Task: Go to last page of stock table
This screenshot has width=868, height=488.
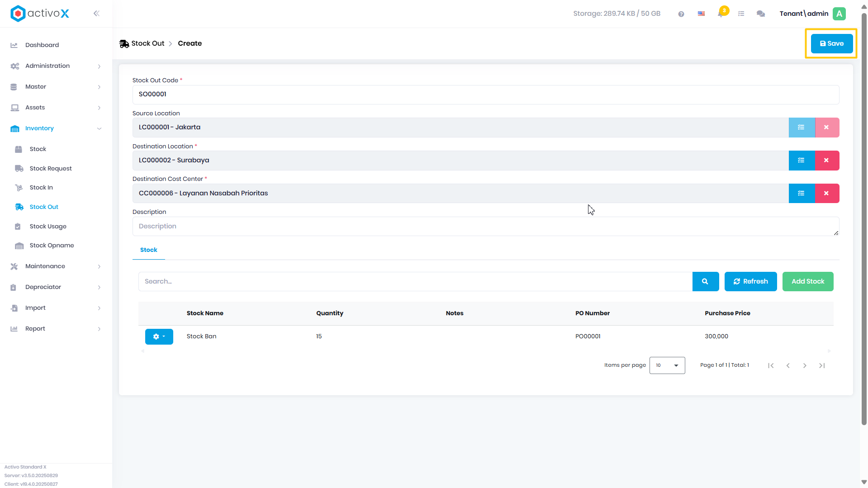Action: pyautogui.click(x=822, y=365)
